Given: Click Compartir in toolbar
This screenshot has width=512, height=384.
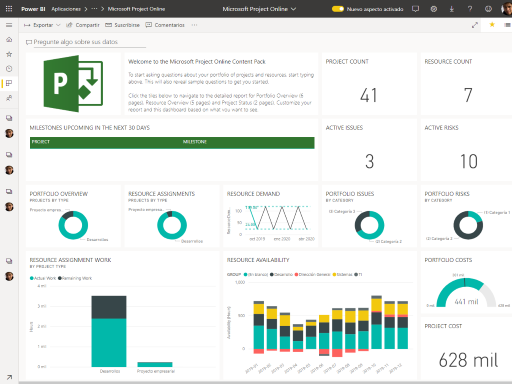Looking at the screenshot, I should (83, 25).
